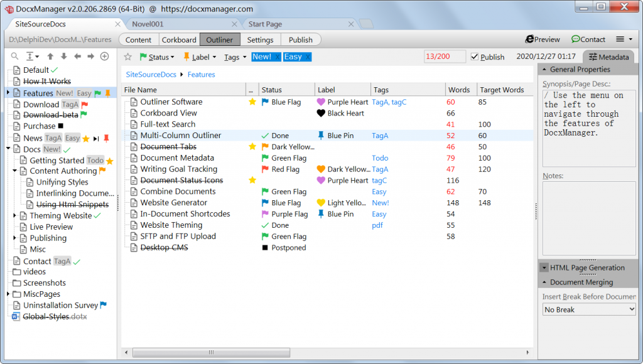This screenshot has width=643, height=364.
Task: Select the Metadata panel tab
Action: pos(609,57)
